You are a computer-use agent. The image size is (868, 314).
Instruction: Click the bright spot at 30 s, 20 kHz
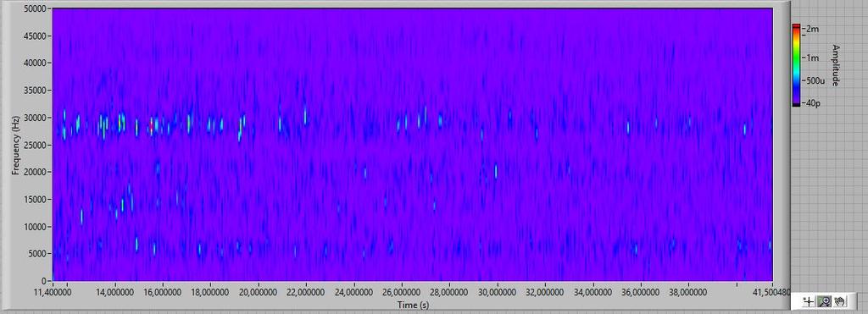496,171
